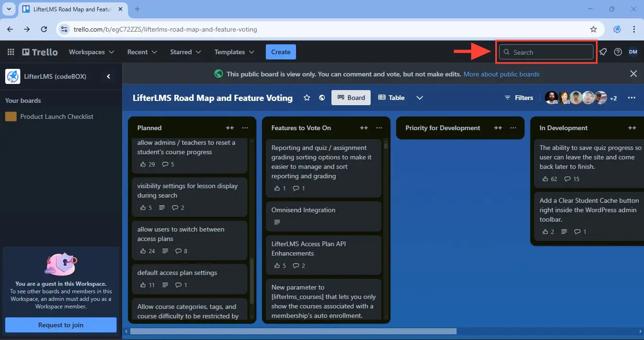
Task: Click first board member avatar
Action: (551, 98)
